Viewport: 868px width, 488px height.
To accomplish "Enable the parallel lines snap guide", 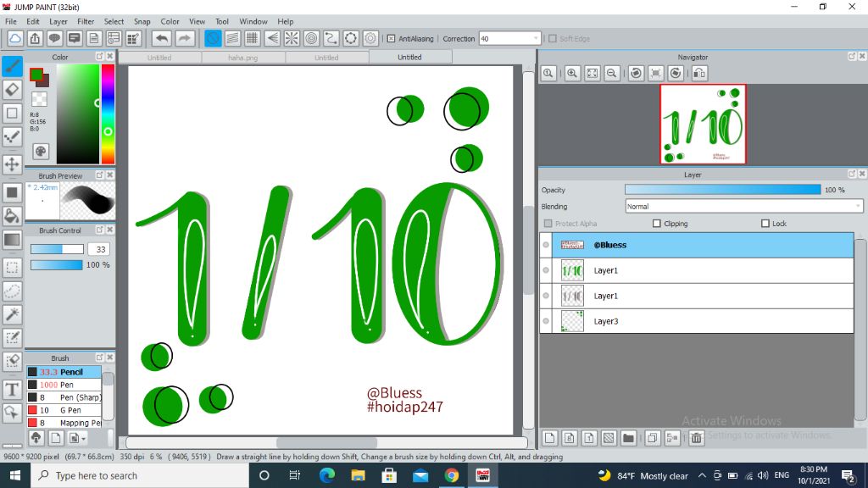I will pyautogui.click(x=232, y=38).
